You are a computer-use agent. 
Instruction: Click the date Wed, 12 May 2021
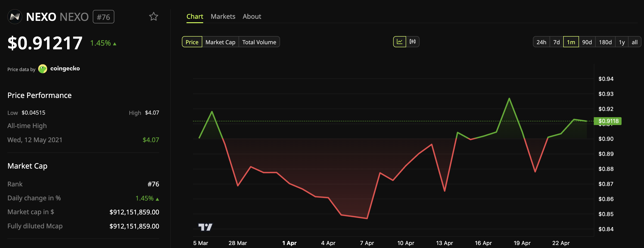tap(35, 140)
